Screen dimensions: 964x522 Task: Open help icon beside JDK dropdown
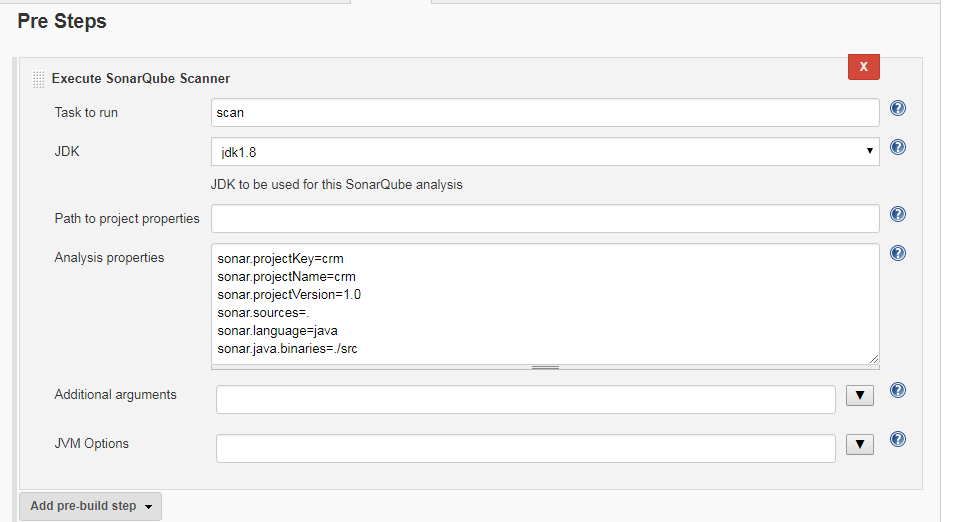coord(898,147)
